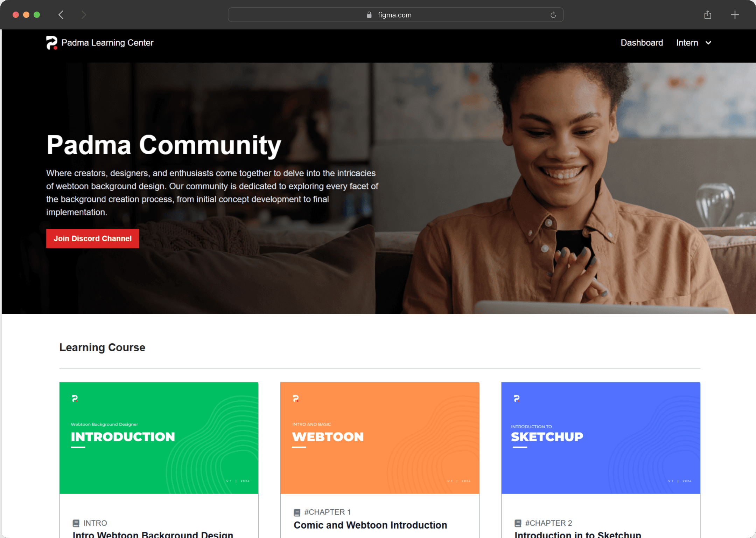Screen dimensions: 756x538
Task: Open the Intern user menu
Action: pyautogui.click(x=694, y=43)
